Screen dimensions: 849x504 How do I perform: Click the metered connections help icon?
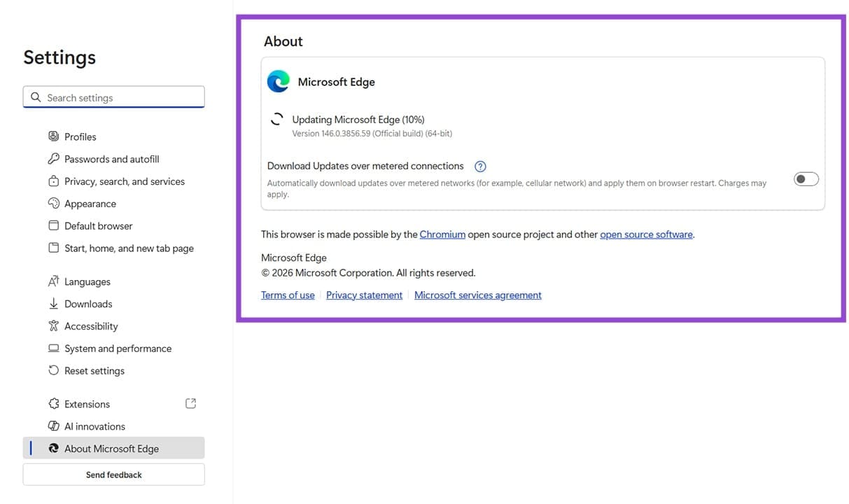[x=480, y=167]
